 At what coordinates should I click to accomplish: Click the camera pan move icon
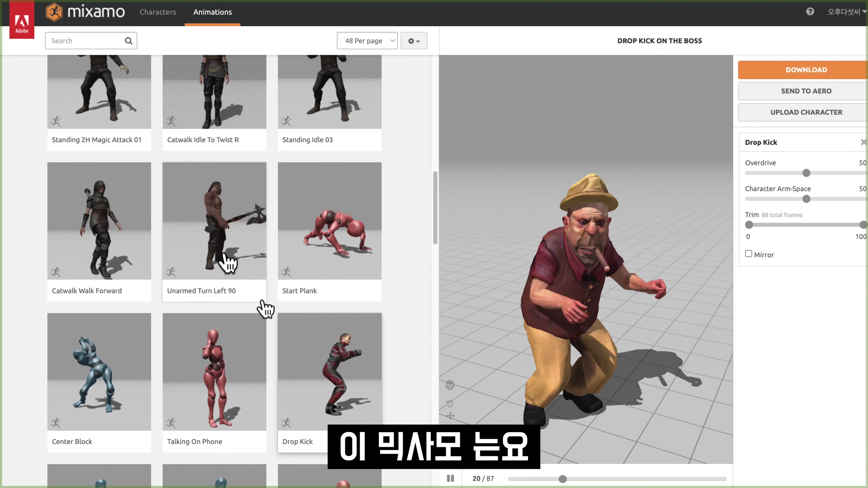(450, 416)
